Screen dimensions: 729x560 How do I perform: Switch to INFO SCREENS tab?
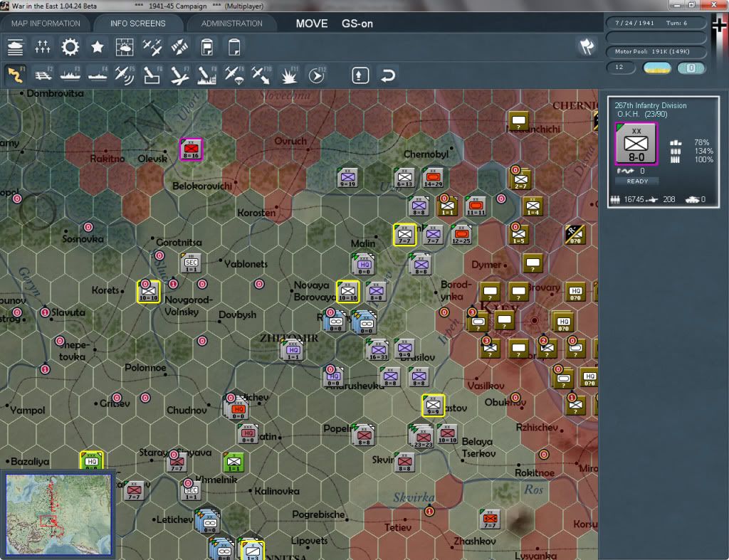point(137,23)
